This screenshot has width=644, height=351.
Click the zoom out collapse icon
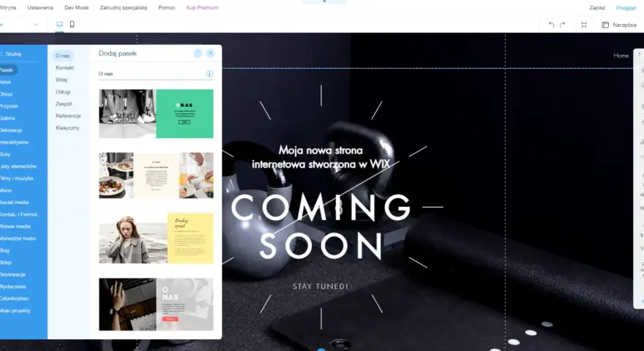point(584,25)
